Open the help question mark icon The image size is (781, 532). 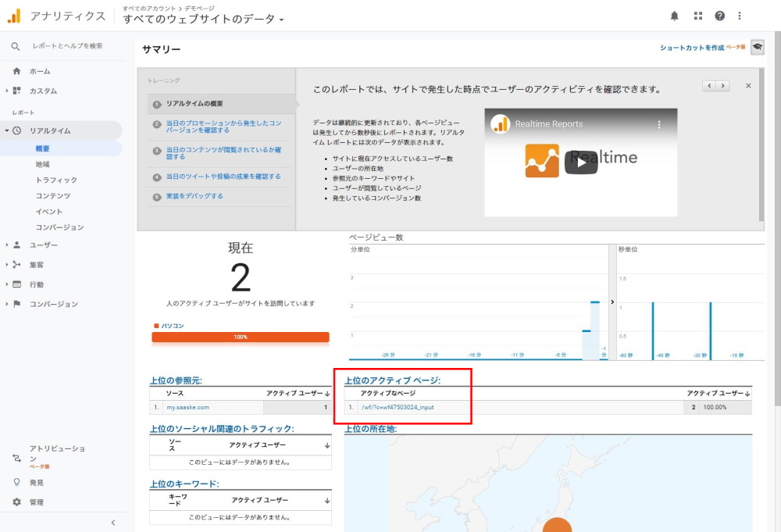click(x=719, y=16)
